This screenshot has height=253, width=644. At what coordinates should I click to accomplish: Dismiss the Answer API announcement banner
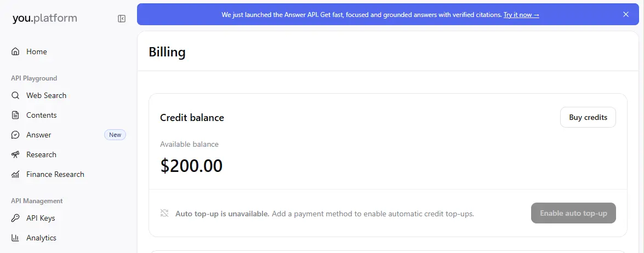click(625, 14)
